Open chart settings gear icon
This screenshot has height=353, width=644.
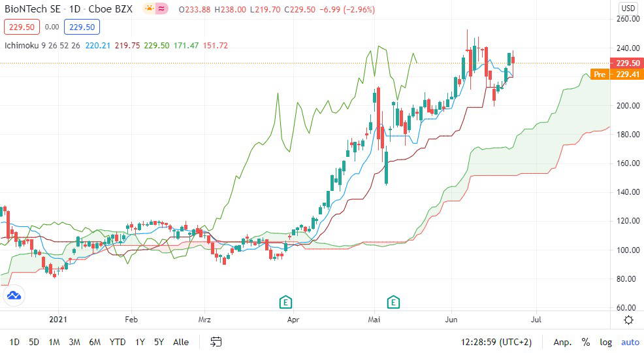tap(628, 320)
